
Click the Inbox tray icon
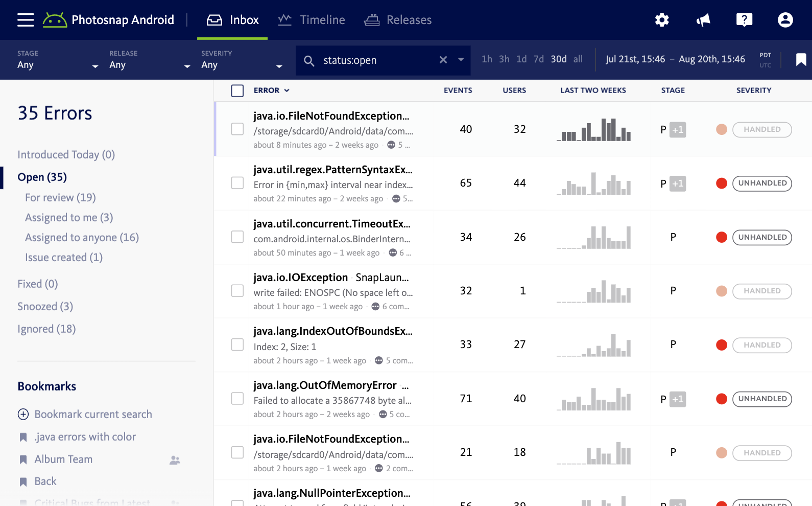pos(214,20)
